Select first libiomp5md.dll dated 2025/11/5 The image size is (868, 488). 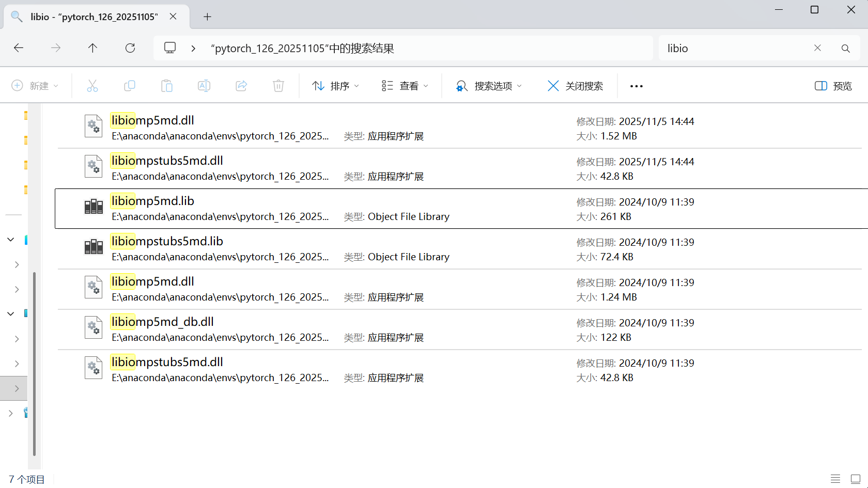coord(460,128)
